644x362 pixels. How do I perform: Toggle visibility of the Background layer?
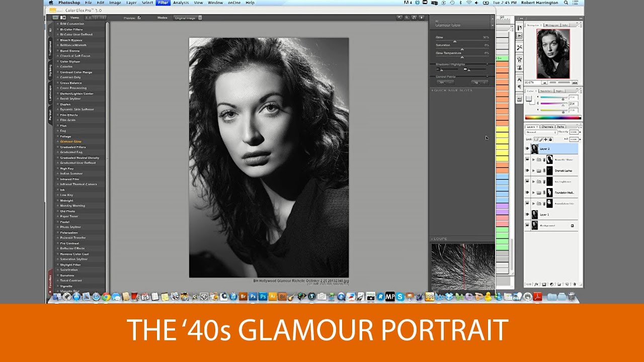pos(527,226)
